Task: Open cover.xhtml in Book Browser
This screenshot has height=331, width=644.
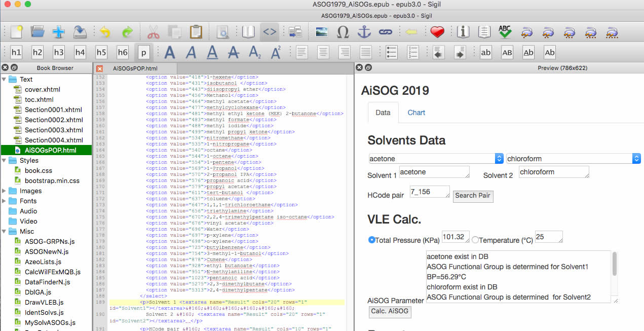Action: (43, 89)
